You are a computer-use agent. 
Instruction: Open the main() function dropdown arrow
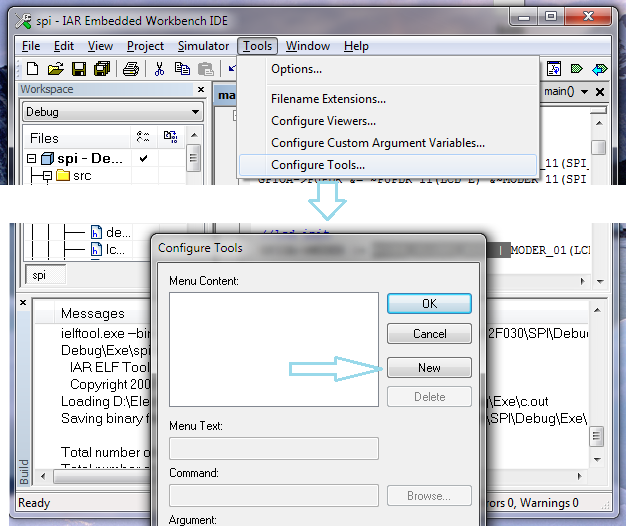pos(584,92)
